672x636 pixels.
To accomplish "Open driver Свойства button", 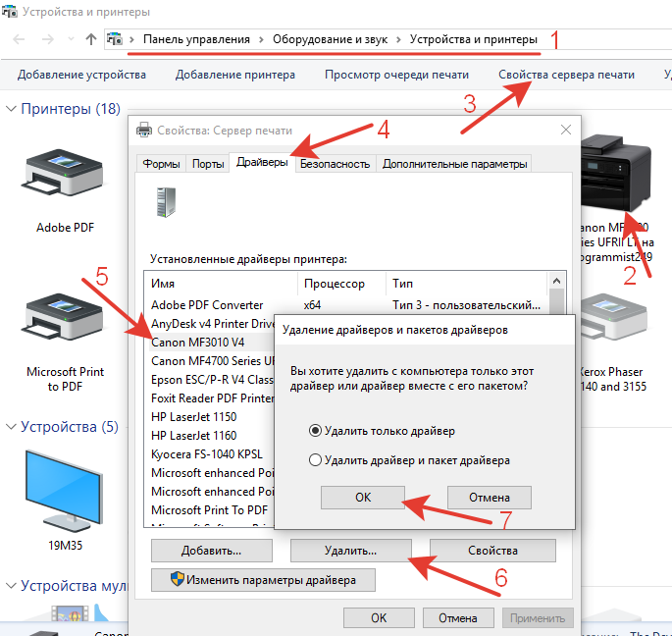I will [492, 551].
